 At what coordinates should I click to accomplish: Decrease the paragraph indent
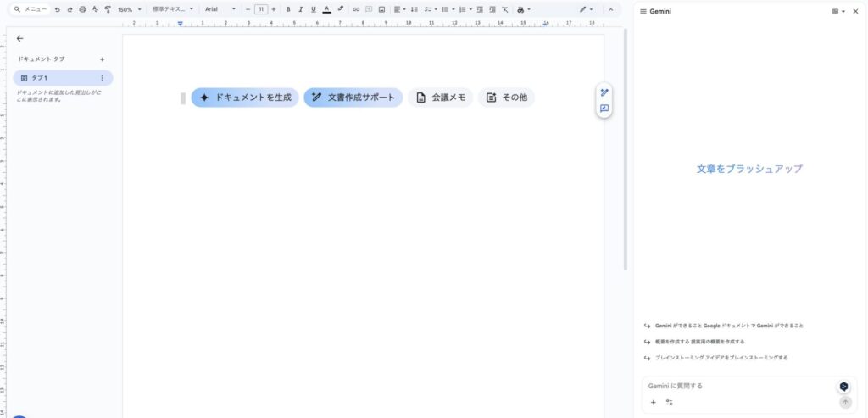480,9
